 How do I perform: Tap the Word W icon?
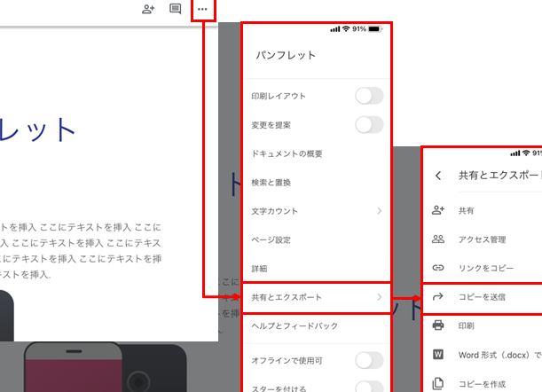click(x=438, y=355)
